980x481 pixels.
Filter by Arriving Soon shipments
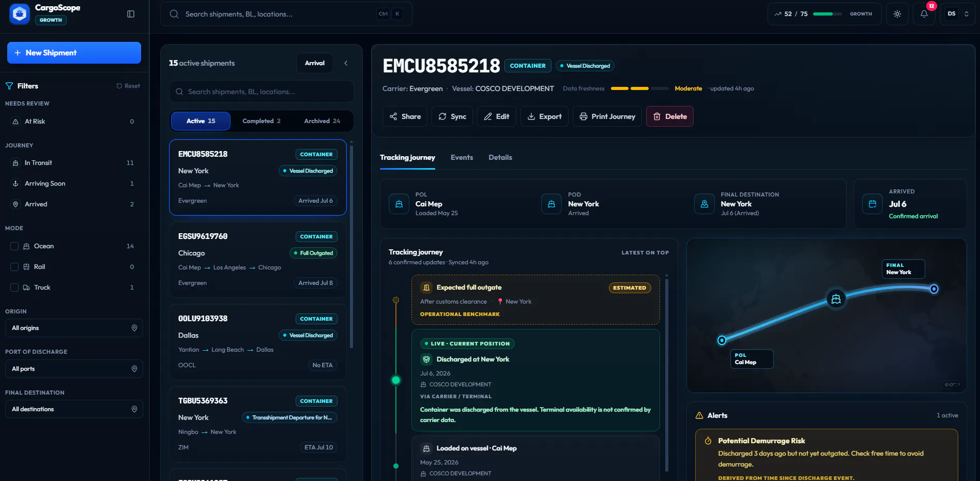click(x=74, y=184)
